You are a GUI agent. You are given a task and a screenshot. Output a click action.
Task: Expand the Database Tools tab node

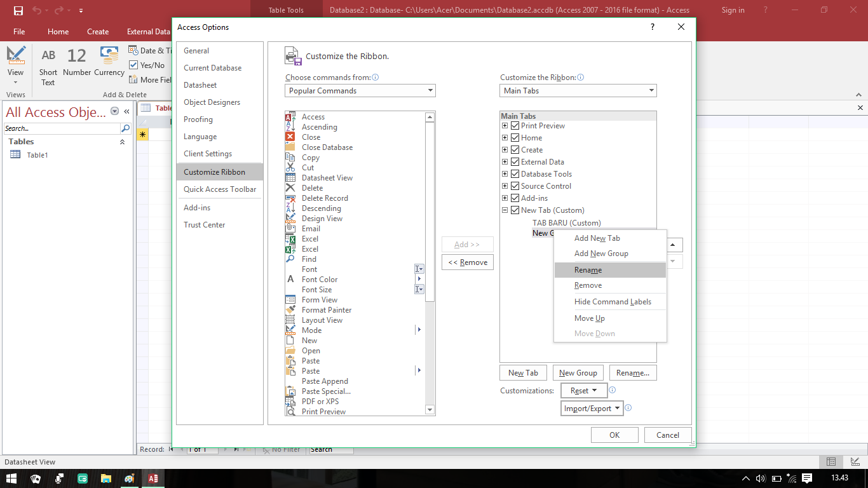coord(505,174)
